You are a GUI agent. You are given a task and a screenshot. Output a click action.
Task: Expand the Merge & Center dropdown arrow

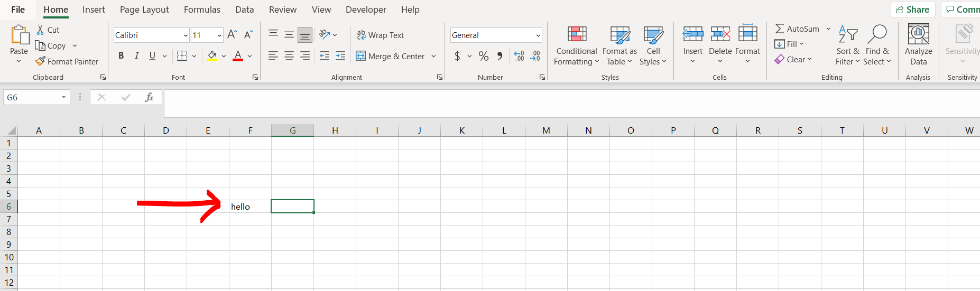[433, 56]
